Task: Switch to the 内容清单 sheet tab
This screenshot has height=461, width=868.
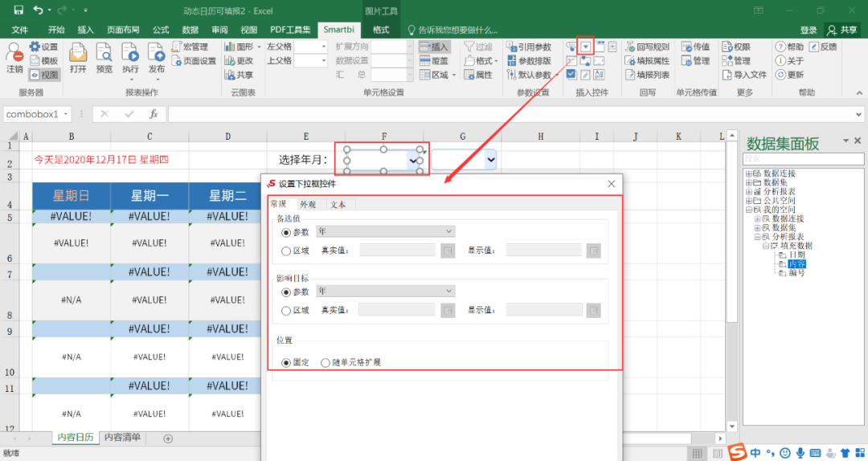Action: [122, 437]
